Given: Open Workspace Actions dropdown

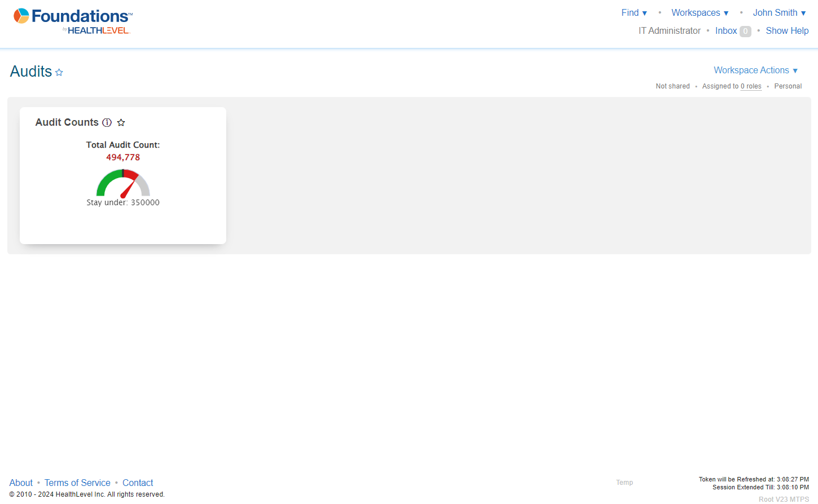Looking at the screenshot, I should (x=755, y=70).
